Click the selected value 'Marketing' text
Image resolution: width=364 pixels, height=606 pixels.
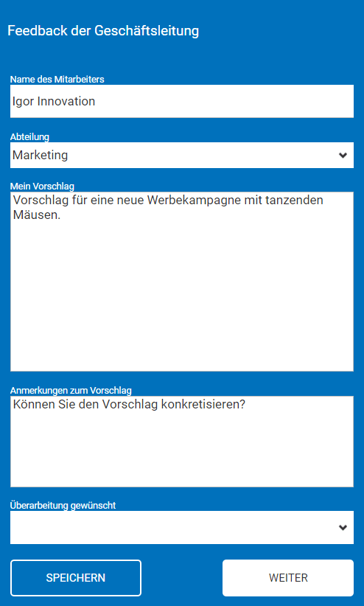coord(41,156)
